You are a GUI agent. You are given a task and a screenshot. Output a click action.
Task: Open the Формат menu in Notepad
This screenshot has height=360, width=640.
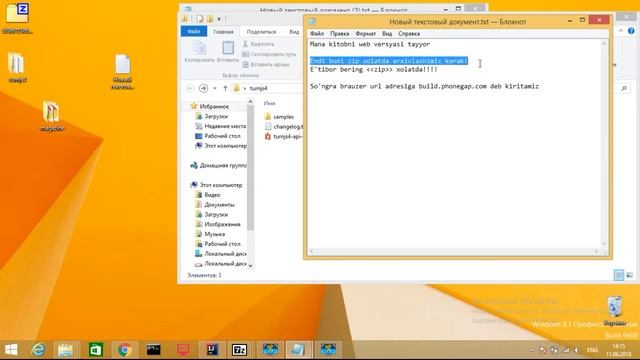pos(366,33)
